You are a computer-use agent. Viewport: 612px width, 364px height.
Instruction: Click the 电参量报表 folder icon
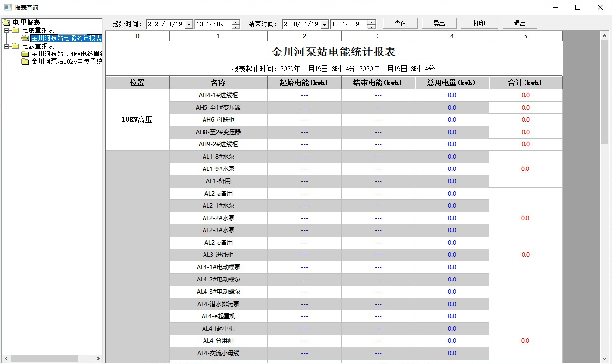point(16,46)
